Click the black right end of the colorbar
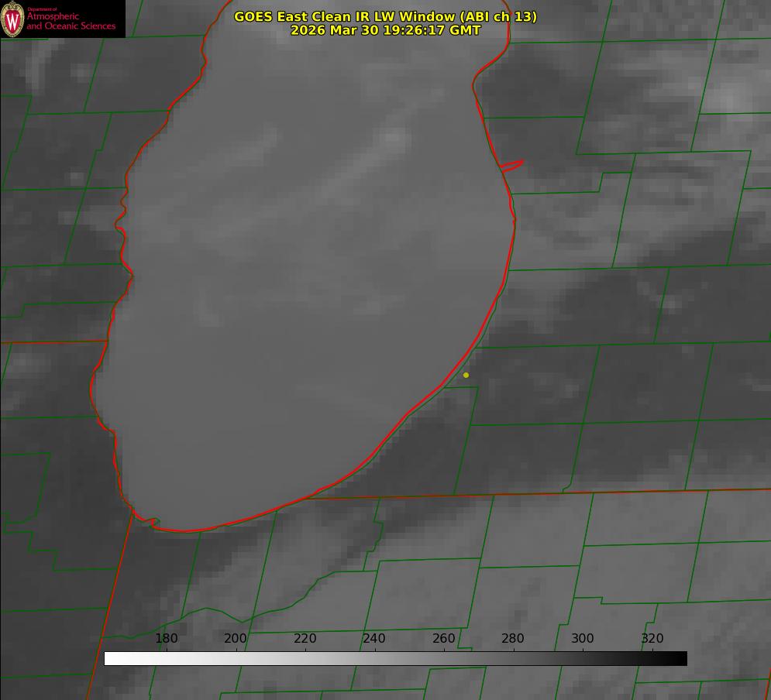Image resolution: width=771 pixels, height=700 pixels. coord(682,658)
